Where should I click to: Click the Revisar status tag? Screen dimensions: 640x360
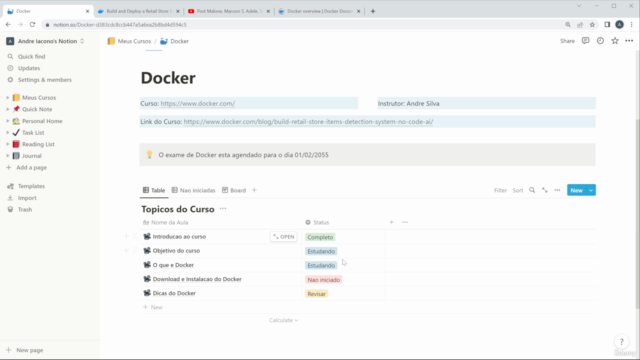[x=316, y=294]
